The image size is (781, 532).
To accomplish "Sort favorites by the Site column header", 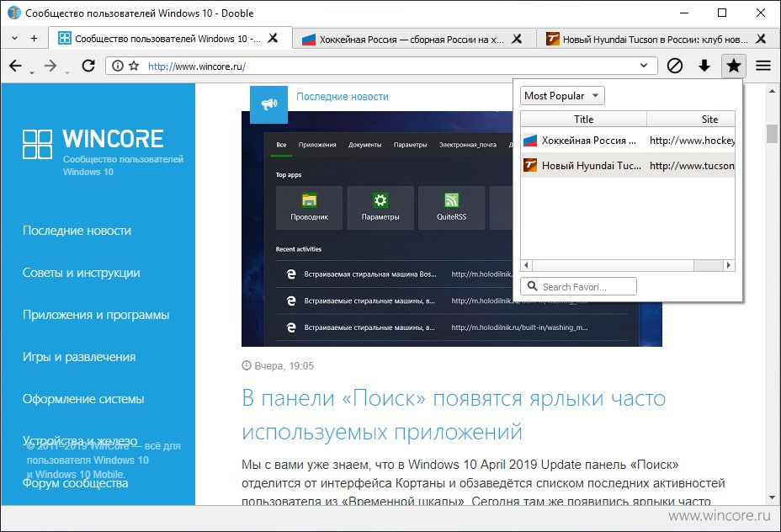I will click(691, 119).
